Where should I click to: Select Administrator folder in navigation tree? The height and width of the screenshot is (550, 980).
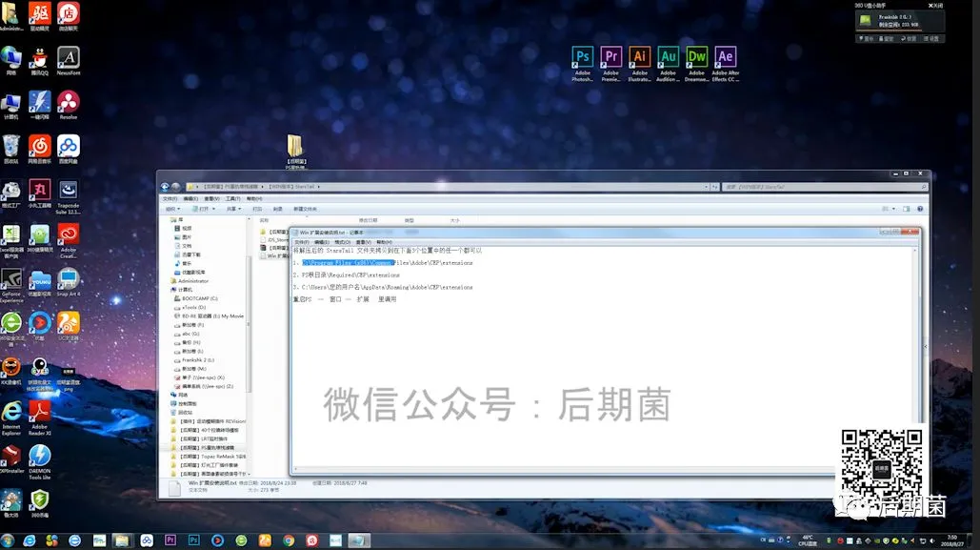coord(190,281)
